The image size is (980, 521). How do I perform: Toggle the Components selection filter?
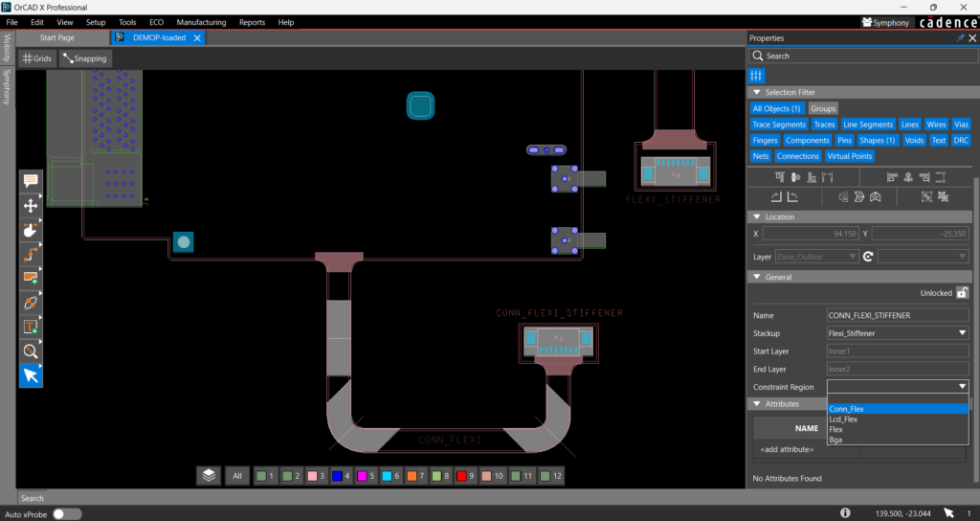807,140
